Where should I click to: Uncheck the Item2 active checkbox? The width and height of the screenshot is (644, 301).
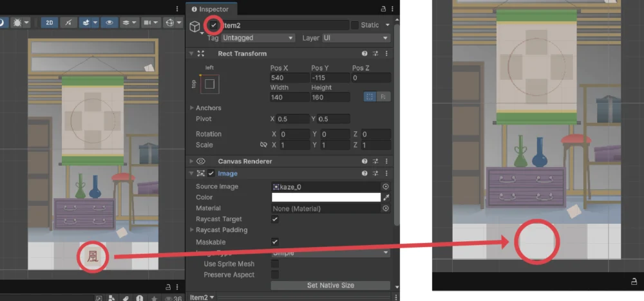[x=213, y=25]
